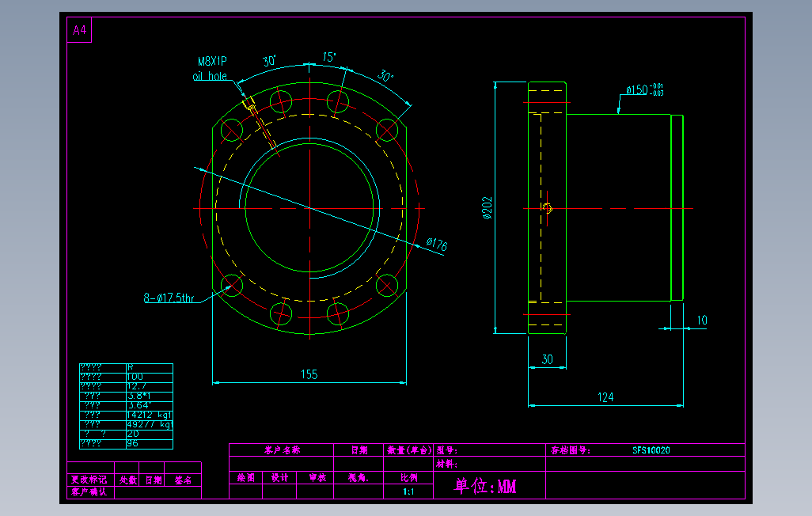Click the 比例 header cell
This screenshot has height=516, width=812.
point(408,478)
